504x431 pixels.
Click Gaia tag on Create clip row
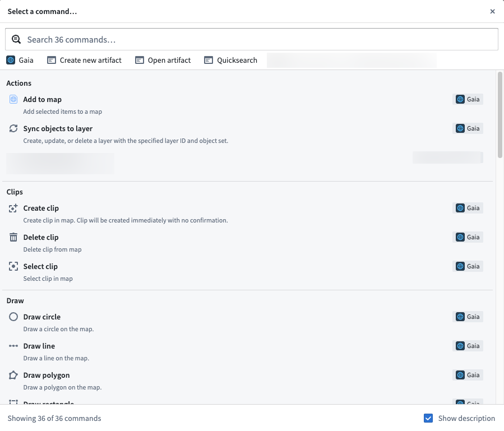(x=468, y=208)
